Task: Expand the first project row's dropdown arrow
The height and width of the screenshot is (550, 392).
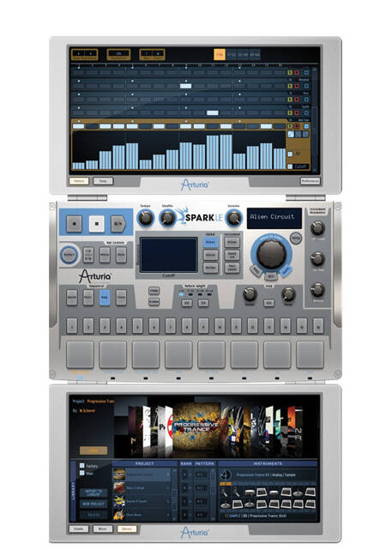Action: (x=168, y=474)
